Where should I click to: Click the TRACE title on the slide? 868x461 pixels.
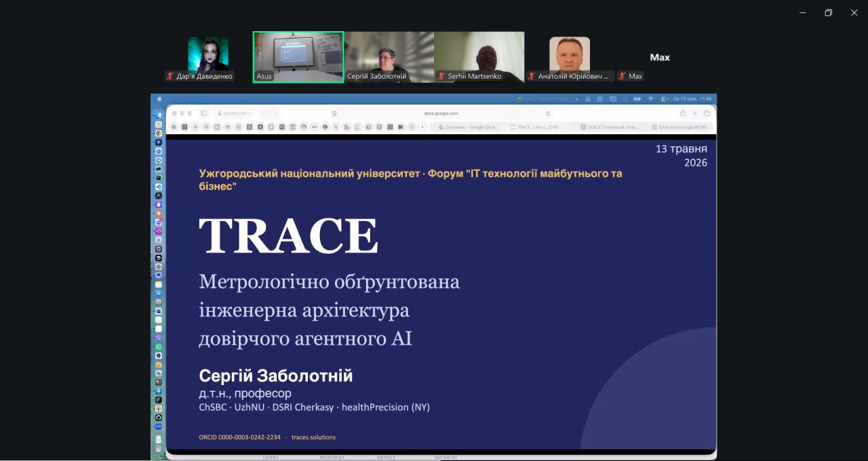click(288, 236)
